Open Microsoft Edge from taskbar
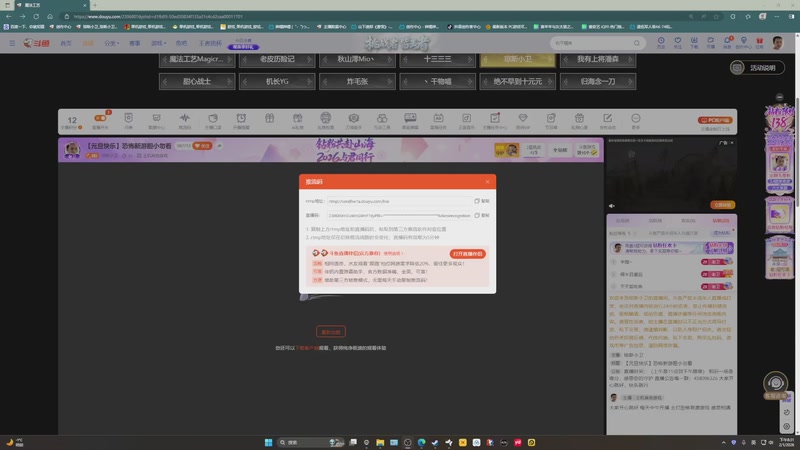This screenshot has height=450, width=800. (421, 442)
